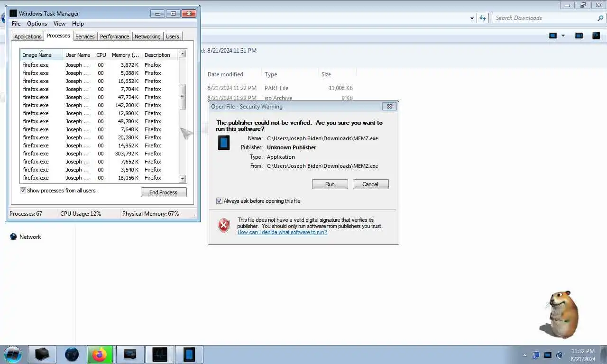Click the Action Center flag tray icon
607x364 pixels.
click(x=536, y=355)
